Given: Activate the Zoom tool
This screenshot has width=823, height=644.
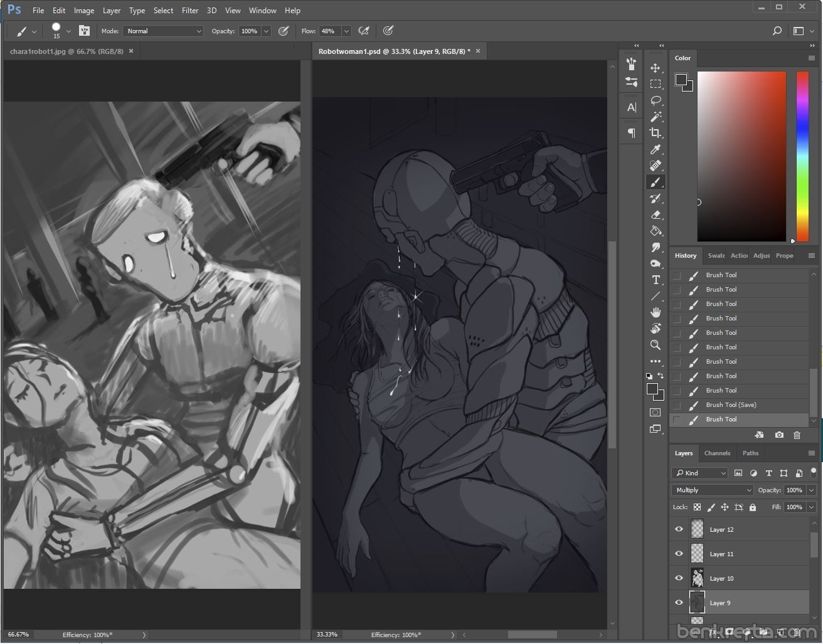Looking at the screenshot, I should pyautogui.click(x=656, y=345).
